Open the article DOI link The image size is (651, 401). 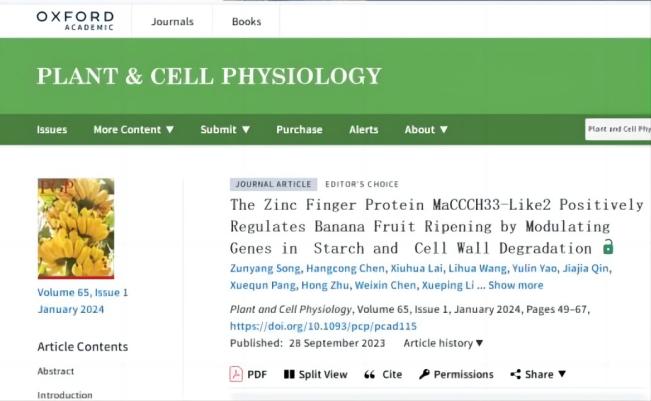pos(323,326)
